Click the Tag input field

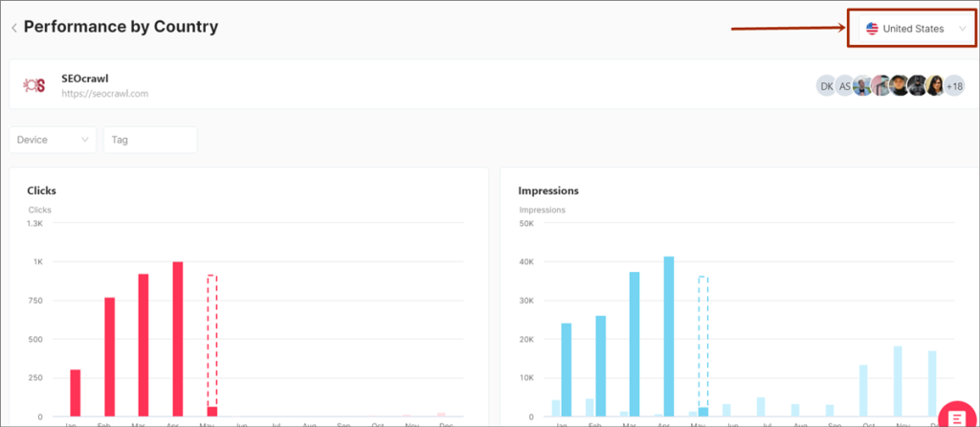pos(150,140)
